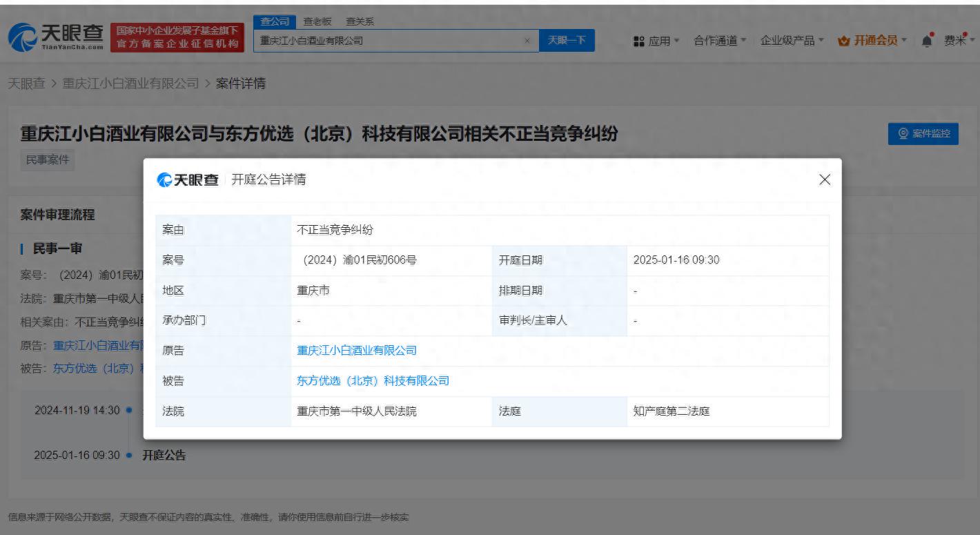Image resolution: width=980 pixels, height=535 pixels.
Task: Click the 2025-01-16 09:30 timeline dot
Action: tap(129, 456)
